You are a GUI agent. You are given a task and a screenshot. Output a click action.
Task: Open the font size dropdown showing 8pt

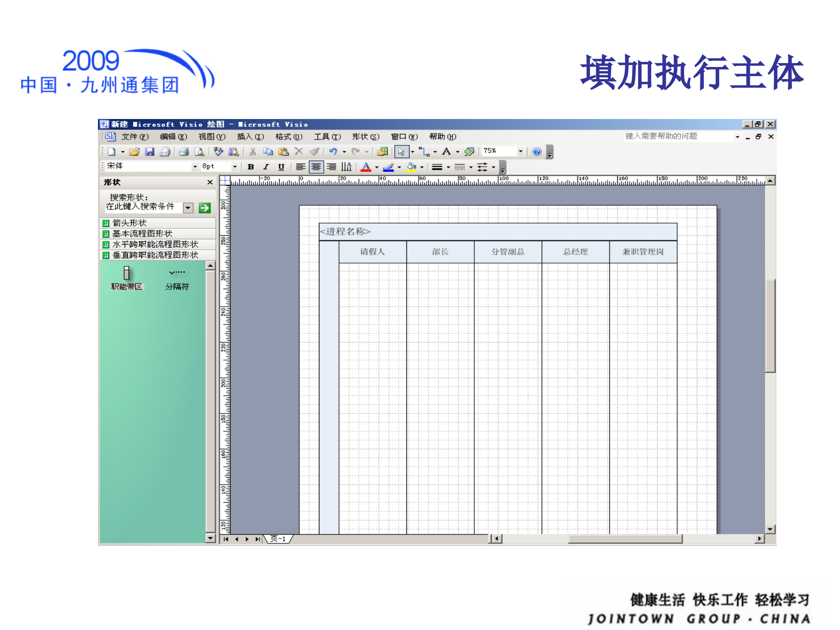[235, 167]
